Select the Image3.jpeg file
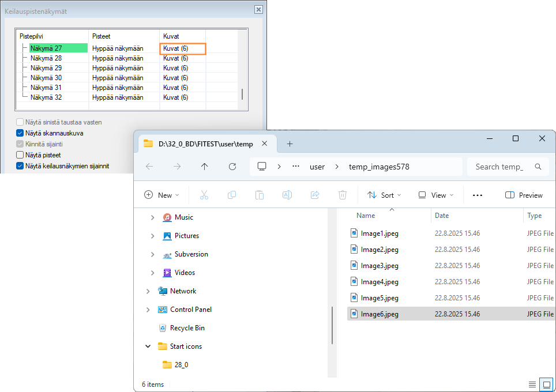Image resolution: width=556 pixels, height=392 pixels. (x=380, y=266)
